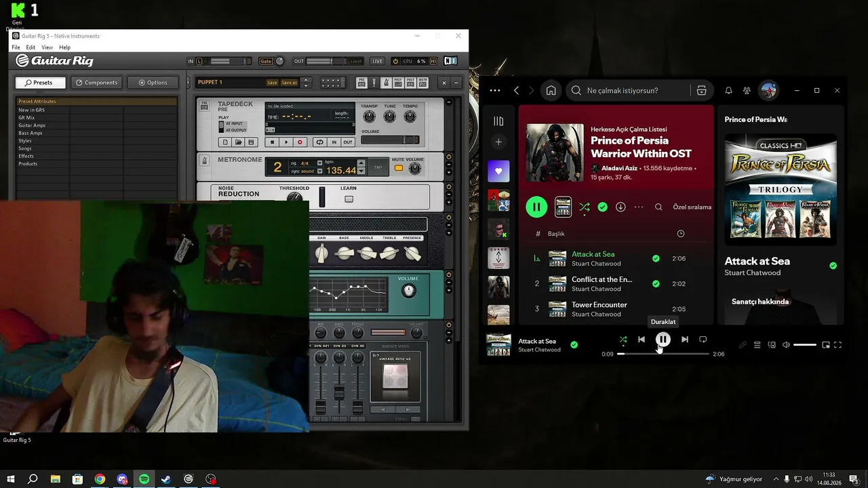Open Spotify connect to a device
This screenshot has height=488, width=868.
(772, 345)
